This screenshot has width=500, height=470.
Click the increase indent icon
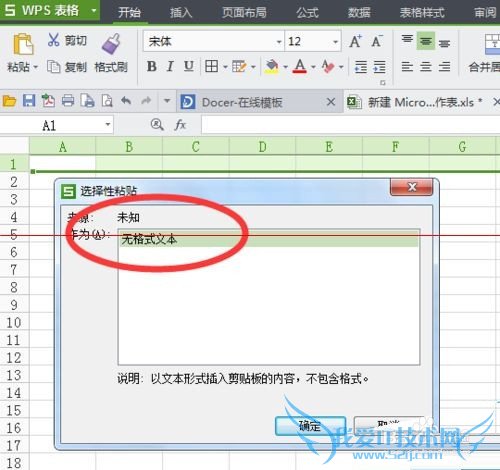(379, 67)
